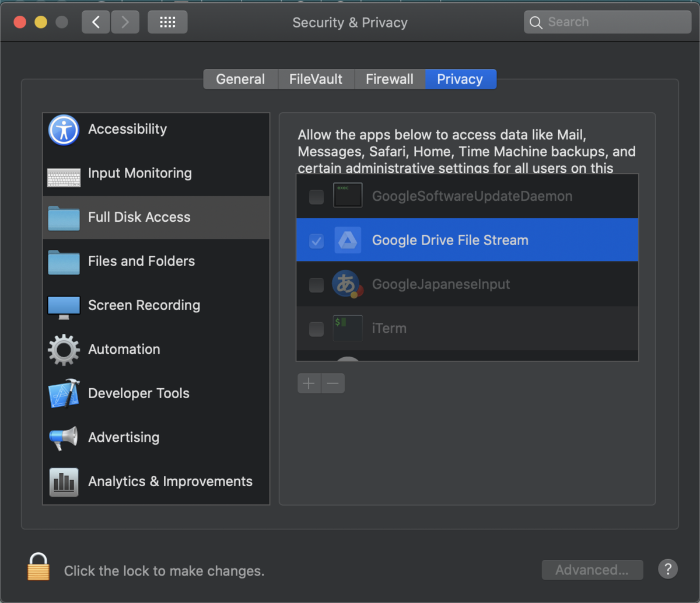Go back with the left arrow button
This screenshot has width=700, height=603.
coord(96,22)
